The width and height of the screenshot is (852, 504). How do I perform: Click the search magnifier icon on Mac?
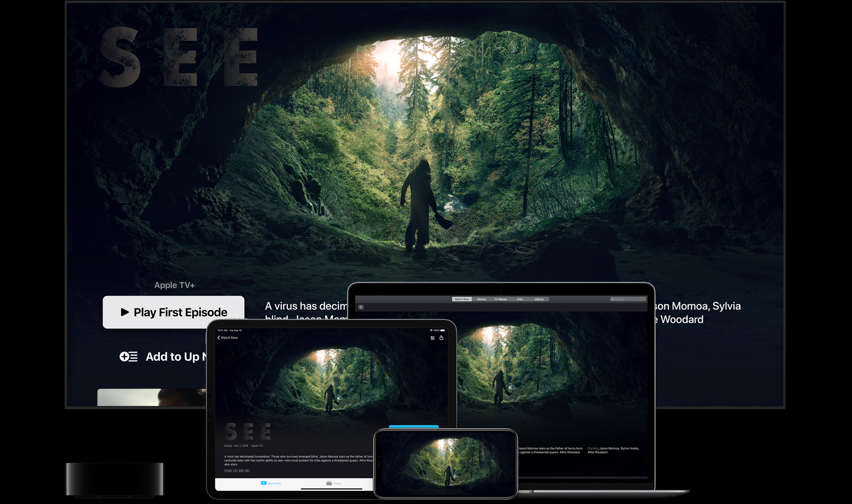click(612, 299)
